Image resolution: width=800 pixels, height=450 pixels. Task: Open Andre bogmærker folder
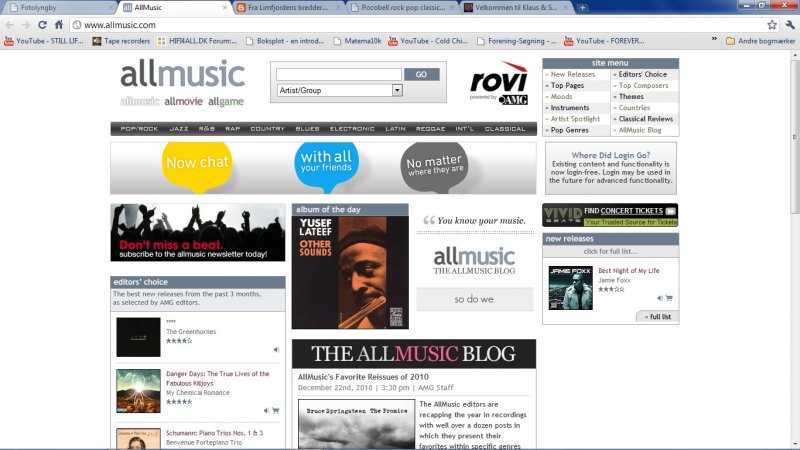(x=760, y=41)
